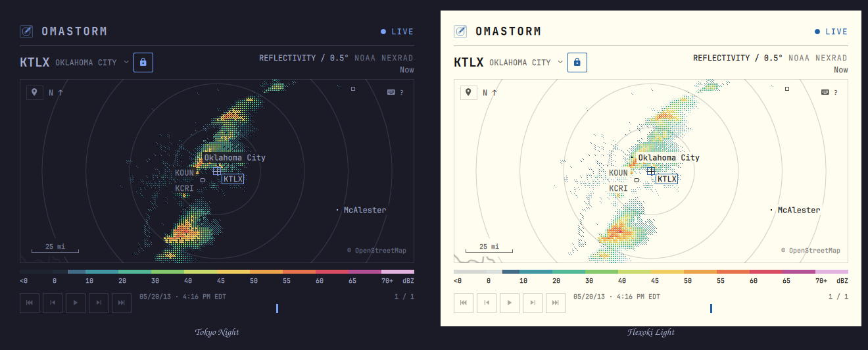Open the OpenStreetMap attribution link, Tokyo Night

point(377,251)
